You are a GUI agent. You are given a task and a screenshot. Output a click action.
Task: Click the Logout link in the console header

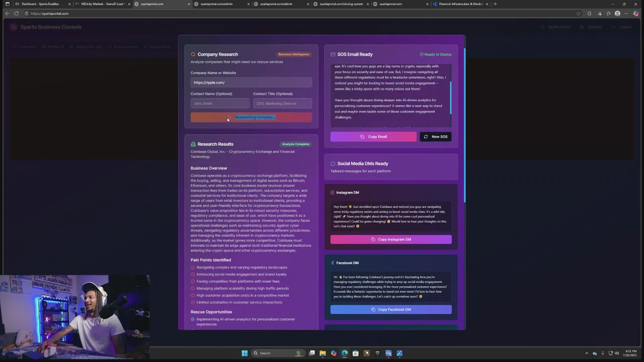(622, 27)
